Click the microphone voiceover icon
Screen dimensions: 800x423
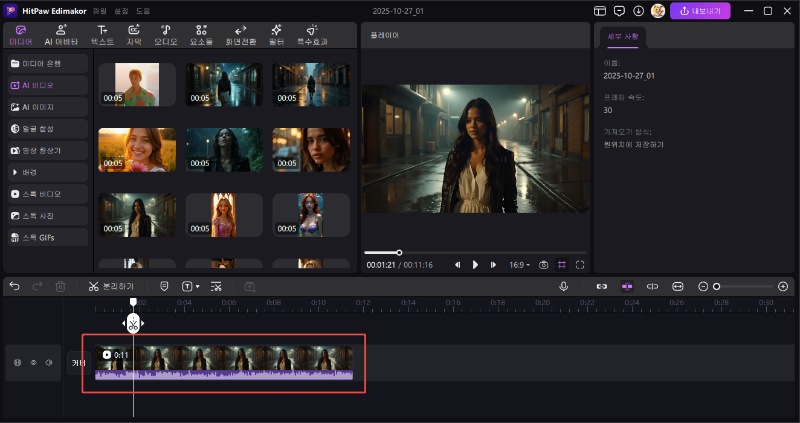pyautogui.click(x=564, y=286)
